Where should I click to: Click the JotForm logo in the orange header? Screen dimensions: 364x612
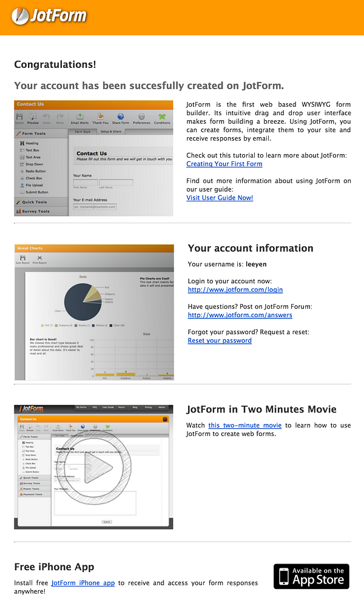tap(49, 16)
